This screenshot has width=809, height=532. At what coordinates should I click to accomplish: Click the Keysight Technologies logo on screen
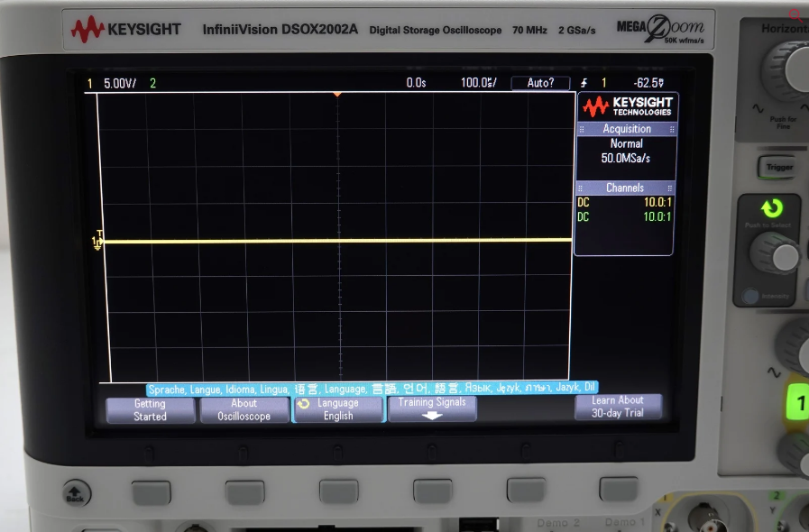[627, 106]
